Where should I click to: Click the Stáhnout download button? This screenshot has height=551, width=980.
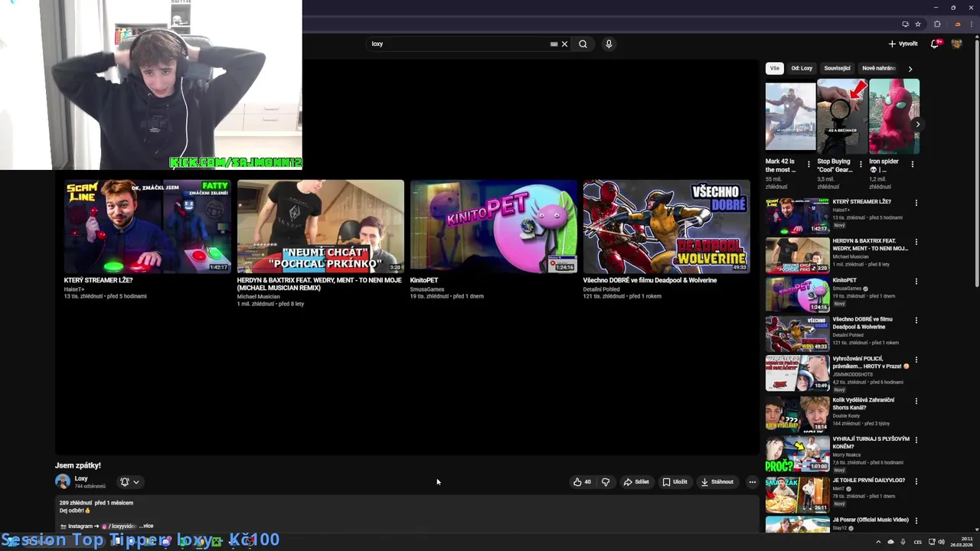(717, 482)
